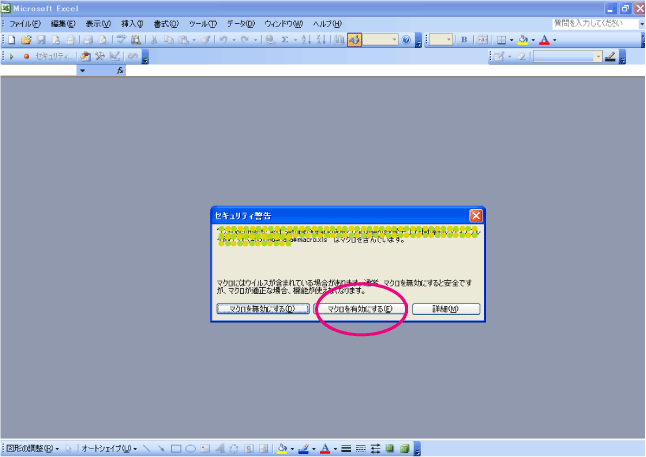Select the Rectangle drawing tool
Screen dimensions: 646x457
tap(175, 449)
